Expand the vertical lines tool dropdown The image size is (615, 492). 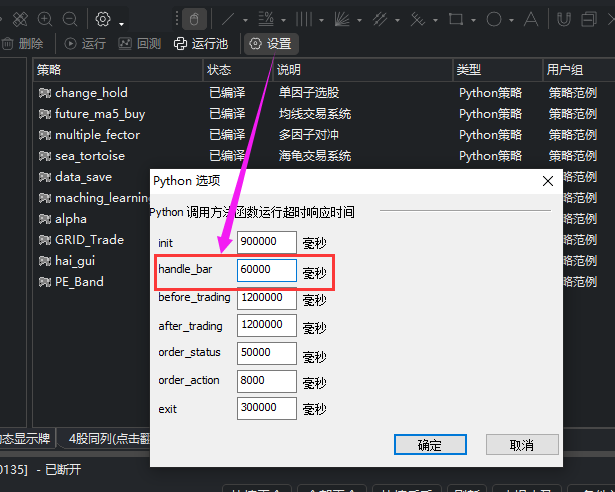pyautogui.click(x=321, y=20)
